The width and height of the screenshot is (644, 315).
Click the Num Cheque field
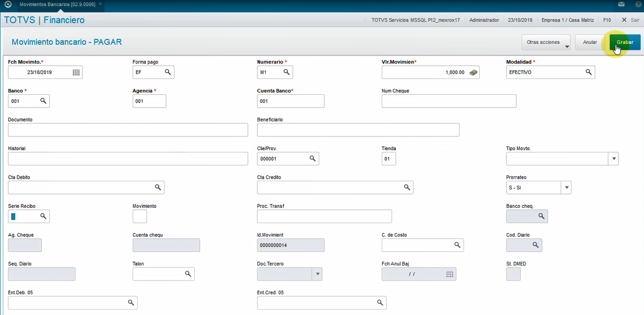tap(449, 101)
